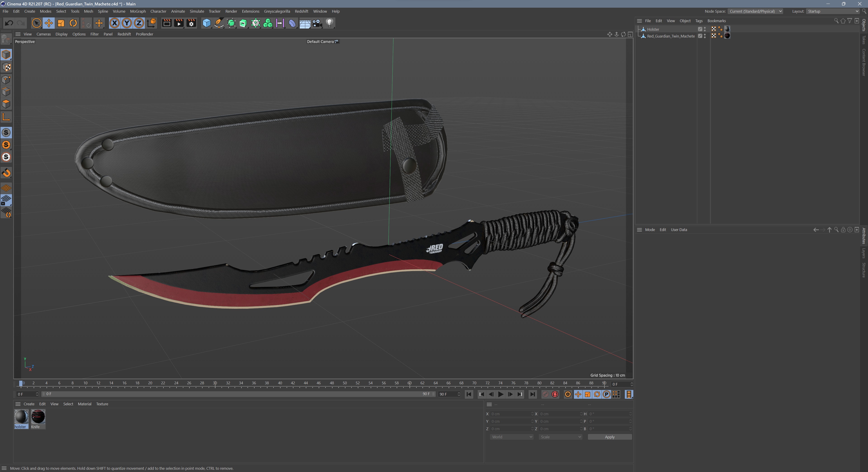Switch to Edges mode

(x=6, y=92)
